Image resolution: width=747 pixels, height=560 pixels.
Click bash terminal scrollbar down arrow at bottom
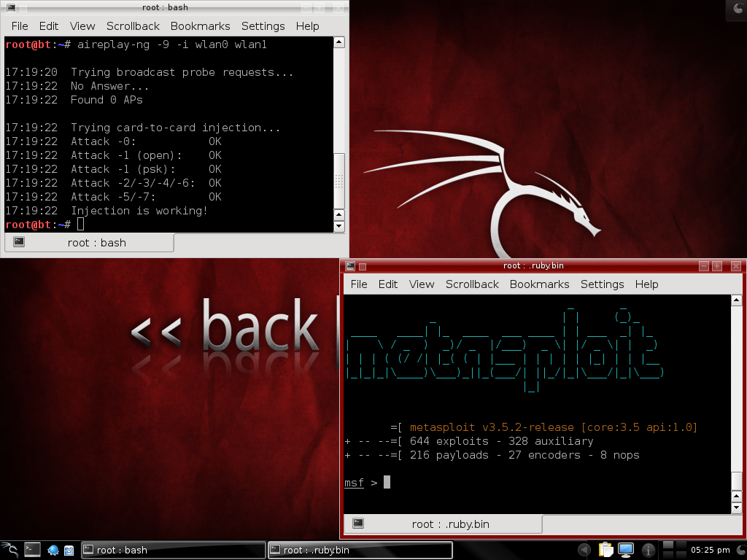[338, 227]
